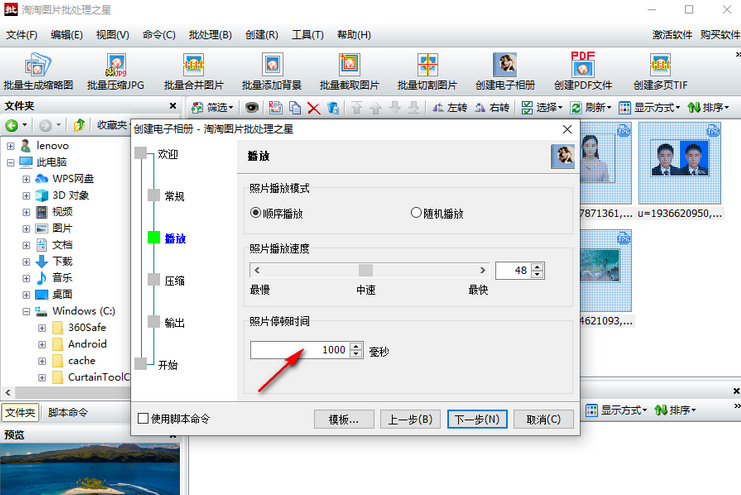Image resolution: width=741 pixels, height=495 pixels.
Task: Choose the 随机播放 playback mode
Action: [x=417, y=213]
